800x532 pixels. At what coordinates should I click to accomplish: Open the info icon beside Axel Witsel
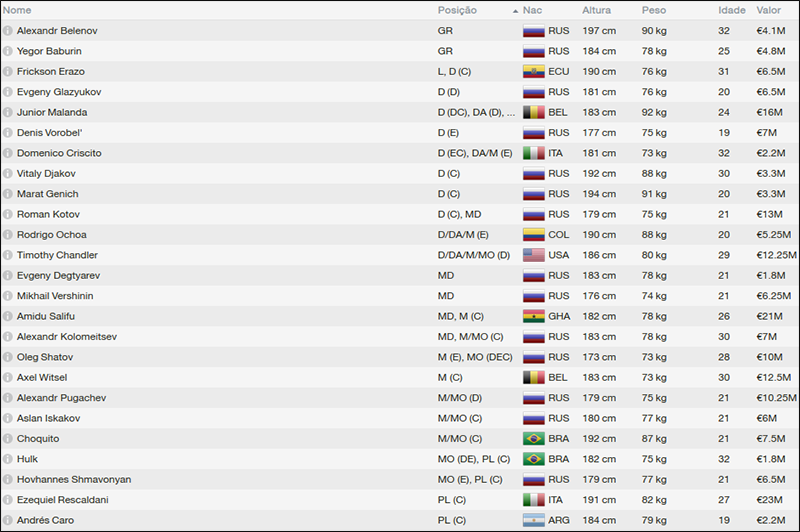coord(8,378)
